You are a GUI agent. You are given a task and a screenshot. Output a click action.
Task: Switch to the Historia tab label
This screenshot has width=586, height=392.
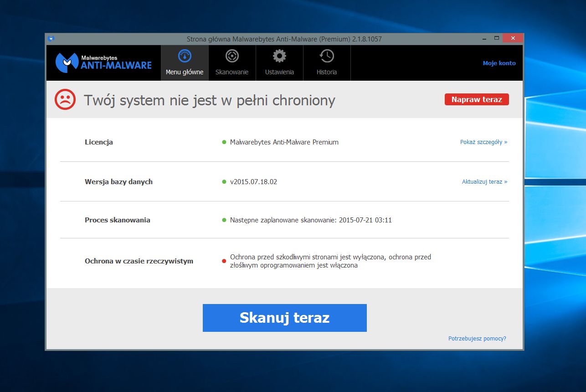click(x=327, y=72)
